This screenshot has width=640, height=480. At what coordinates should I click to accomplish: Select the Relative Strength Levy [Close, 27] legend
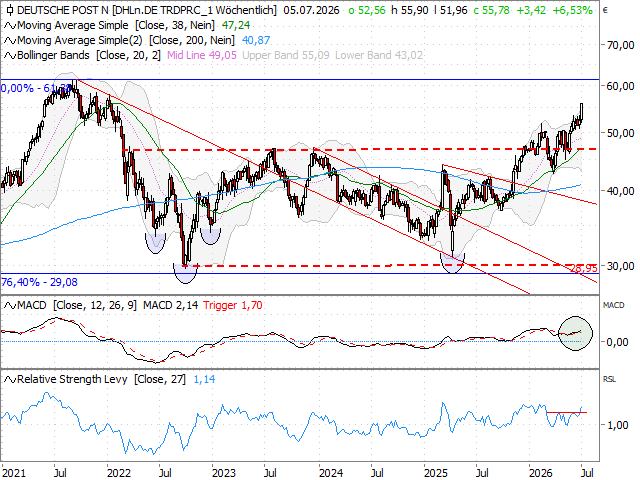tap(101, 379)
